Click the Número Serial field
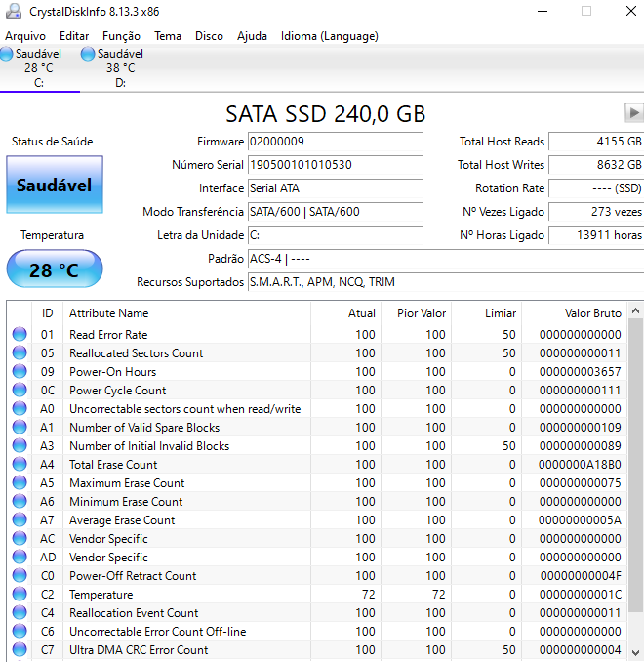The height and width of the screenshot is (662, 644). (x=336, y=165)
